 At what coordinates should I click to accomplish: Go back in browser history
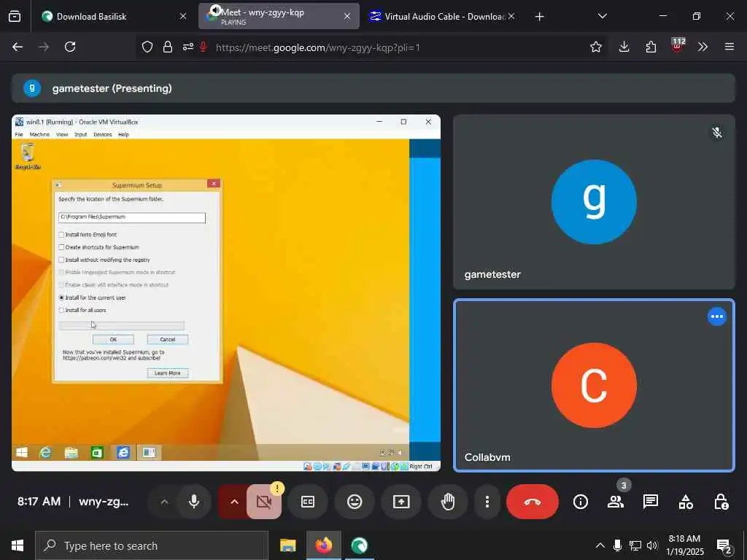click(x=18, y=47)
